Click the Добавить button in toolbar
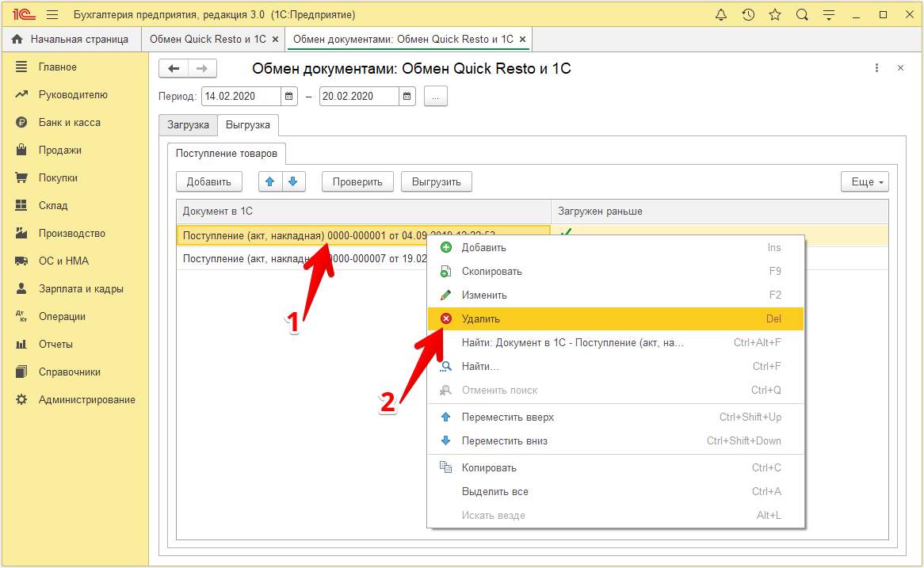924x568 pixels. click(x=208, y=181)
